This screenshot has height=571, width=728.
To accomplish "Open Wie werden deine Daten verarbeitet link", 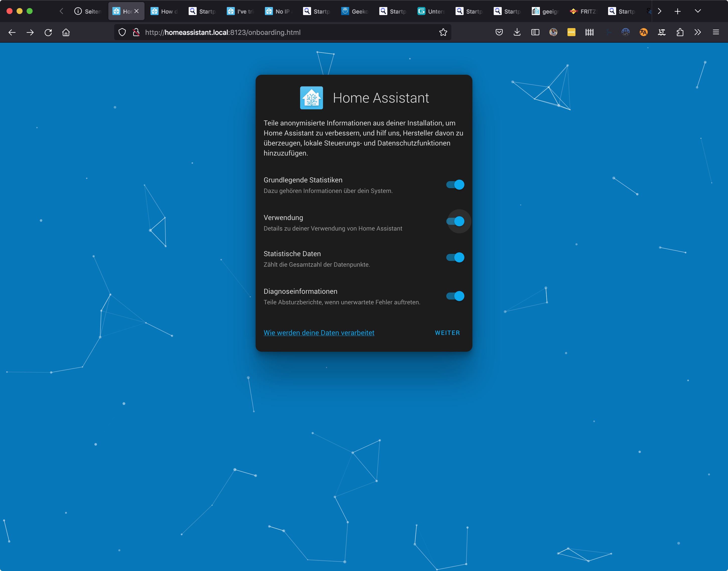I will 319,333.
